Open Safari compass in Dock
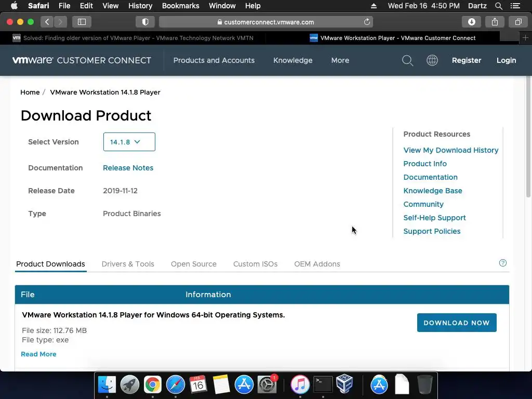The width and height of the screenshot is (532, 399). tap(176, 385)
